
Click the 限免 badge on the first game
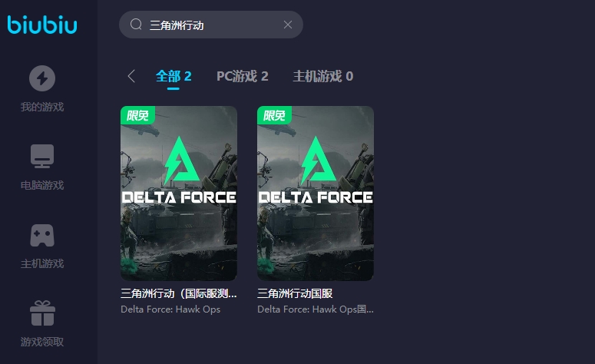(138, 115)
